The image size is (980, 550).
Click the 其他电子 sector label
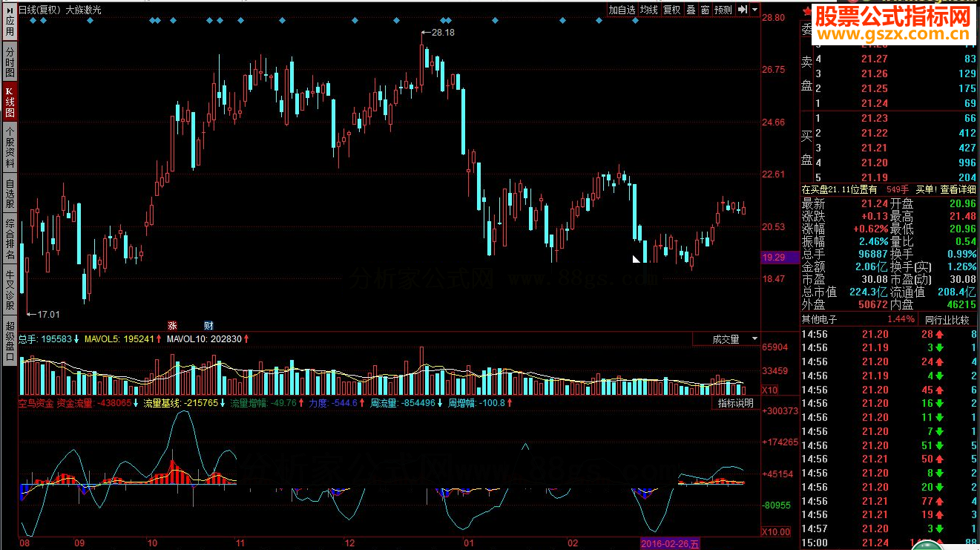click(819, 319)
